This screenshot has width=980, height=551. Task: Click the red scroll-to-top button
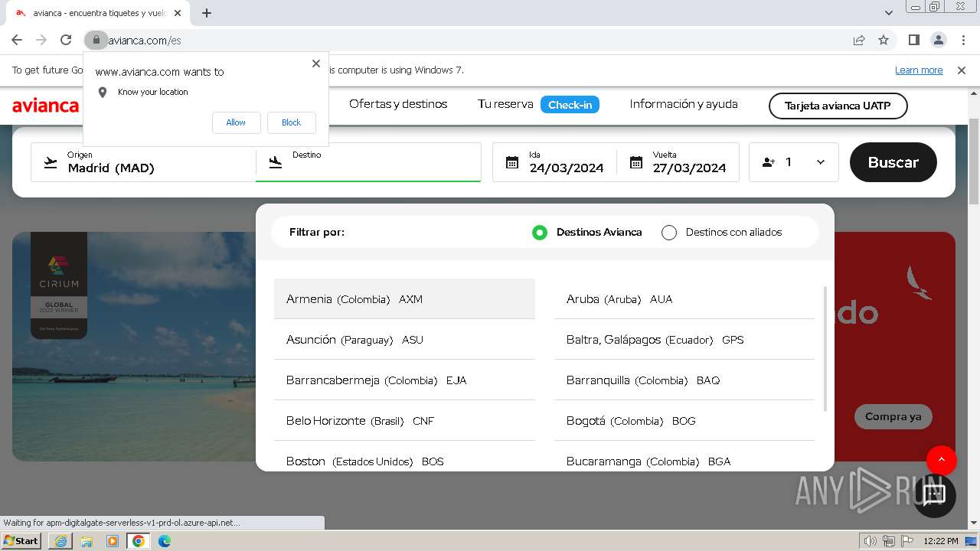pos(942,460)
